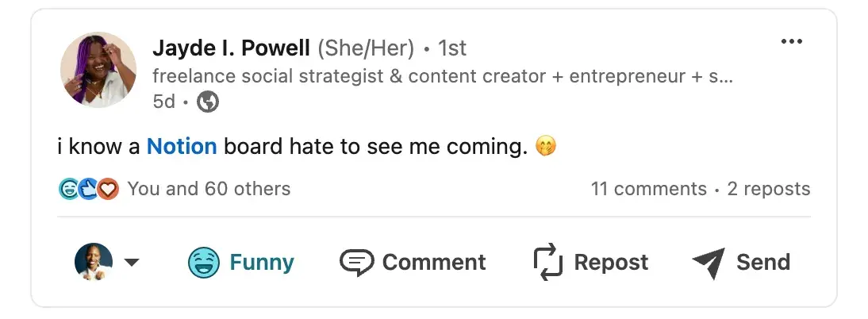
Task: Click your small profile avatar in action bar
Action: click(94, 262)
